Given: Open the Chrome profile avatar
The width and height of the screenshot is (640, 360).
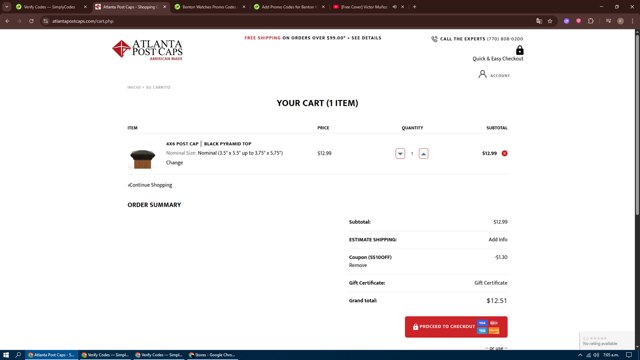Looking at the screenshot, I should pos(620,21).
